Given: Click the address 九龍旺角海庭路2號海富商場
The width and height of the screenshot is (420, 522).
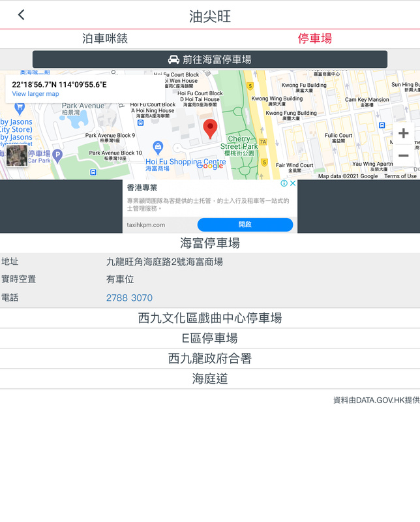Looking at the screenshot, I should point(164,262).
